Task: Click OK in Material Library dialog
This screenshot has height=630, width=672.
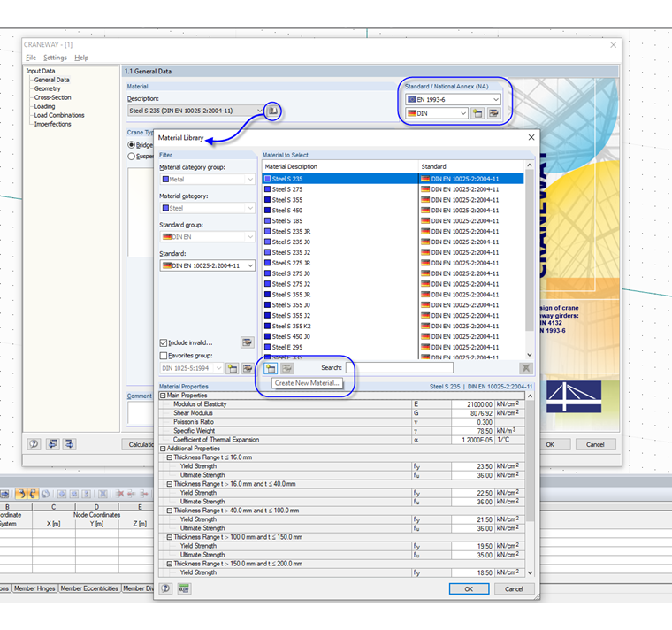Action: tap(469, 588)
